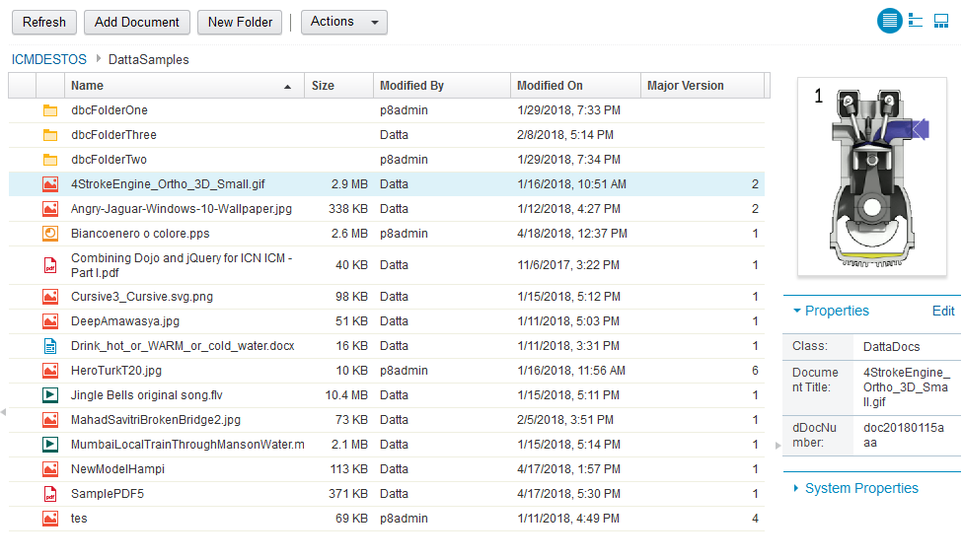
Task: Switch to magazine view icon
Action: tap(915, 21)
